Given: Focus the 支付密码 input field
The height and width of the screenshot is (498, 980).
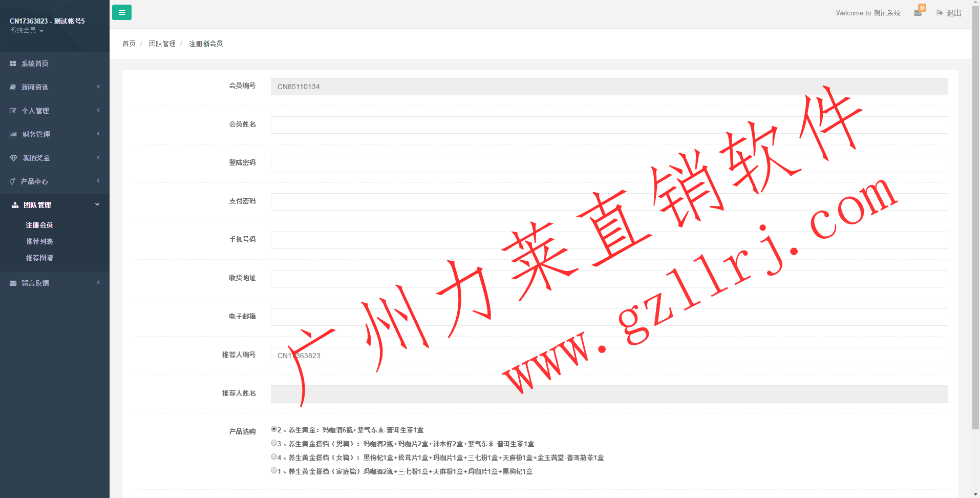Looking at the screenshot, I should tap(609, 202).
